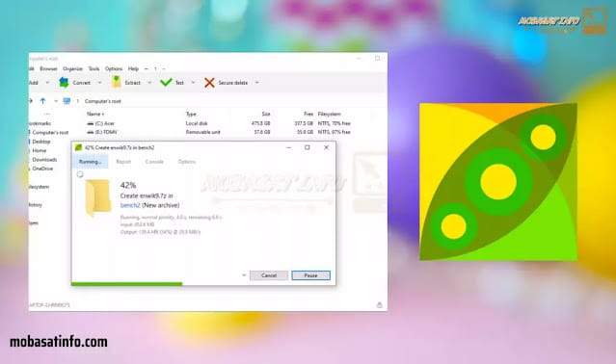Open the Add button dropdown arrow
Screen dimensions: 616x364
(47, 83)
